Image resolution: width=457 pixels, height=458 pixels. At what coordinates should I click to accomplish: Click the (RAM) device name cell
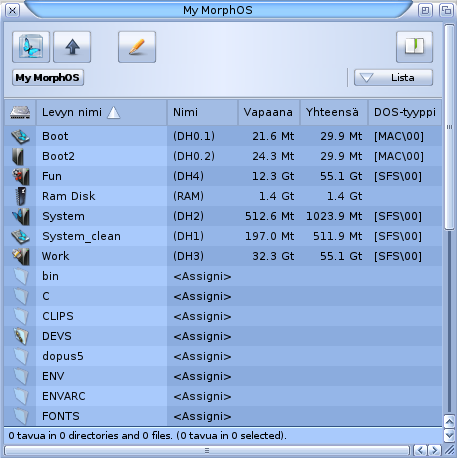pyautogui.click(x=188, y=196)
